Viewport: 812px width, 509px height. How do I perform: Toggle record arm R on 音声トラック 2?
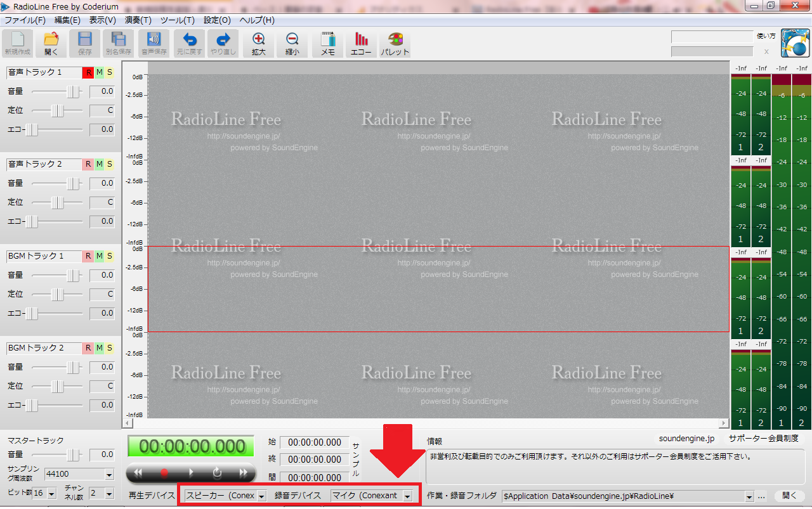(88, 164)
